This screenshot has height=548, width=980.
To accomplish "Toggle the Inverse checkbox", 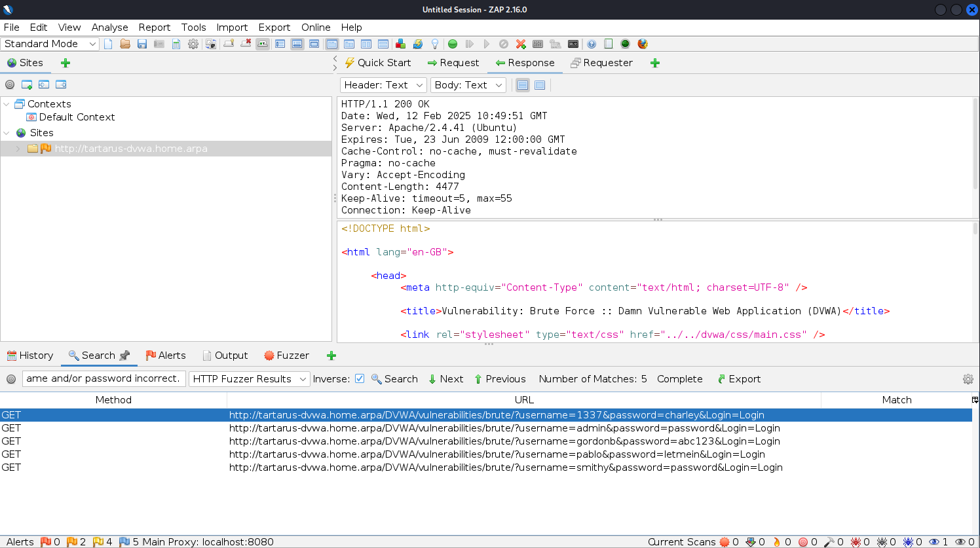I will coord(360,378).
